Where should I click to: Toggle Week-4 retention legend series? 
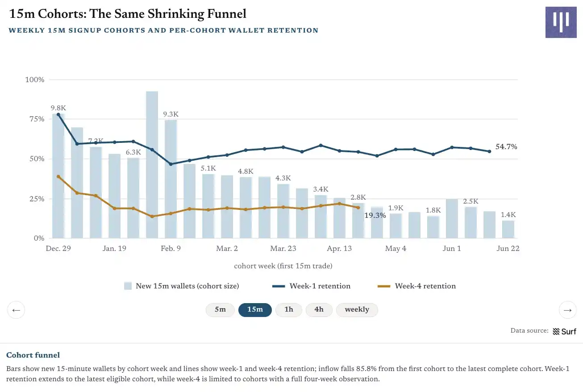(416, 286)
